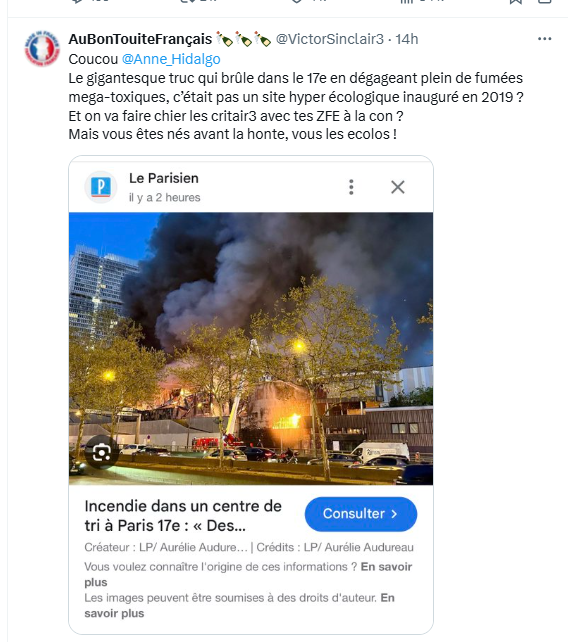Open the fire photo thumbnail
Image resolution: width=568 pixels, height=642 pixels.
pyautogui.click(x=251, y=348)
